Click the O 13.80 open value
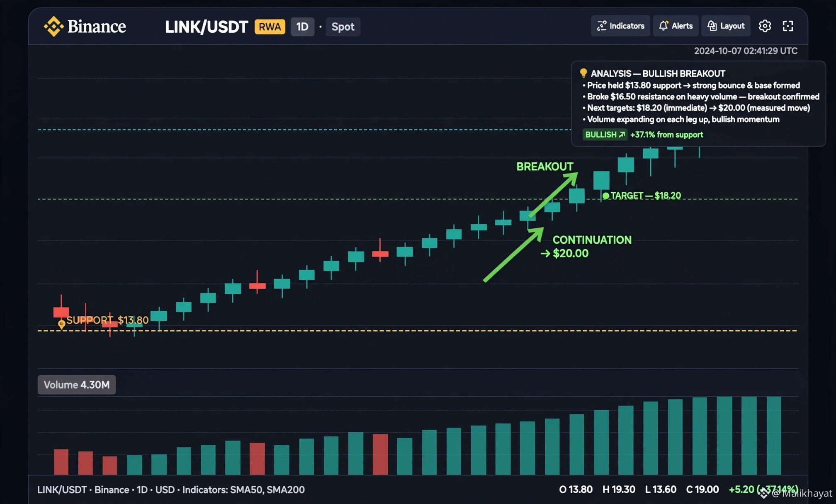 (x=576, y=489)
